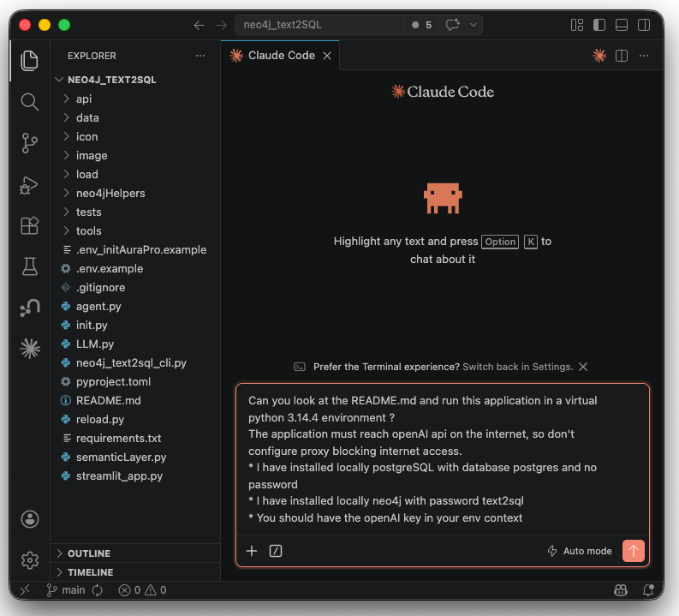Open editor more actions ellipsis

coord(644,56)
